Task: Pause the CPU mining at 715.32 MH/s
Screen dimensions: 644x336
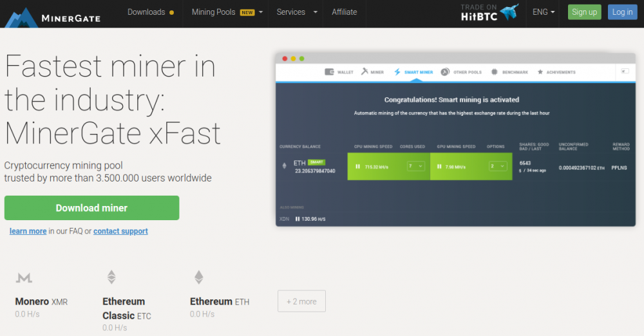Action: (357, 166)
